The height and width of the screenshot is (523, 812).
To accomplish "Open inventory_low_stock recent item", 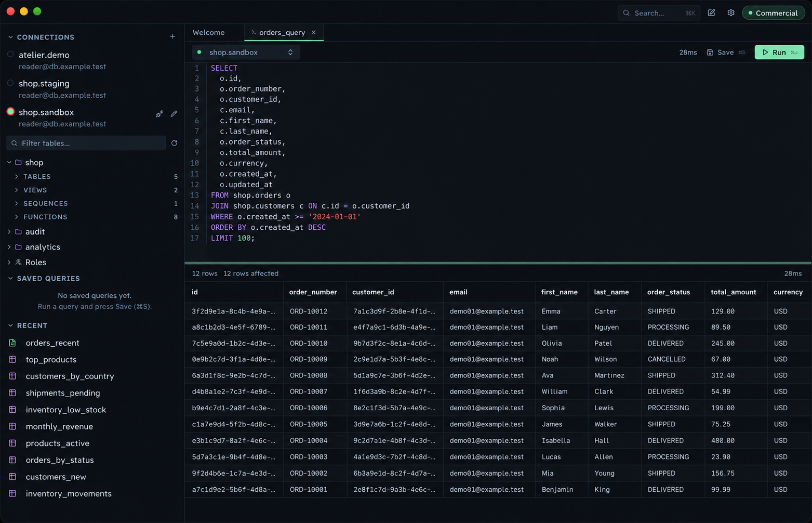I will pyautogui.click(x=66, y=410).
